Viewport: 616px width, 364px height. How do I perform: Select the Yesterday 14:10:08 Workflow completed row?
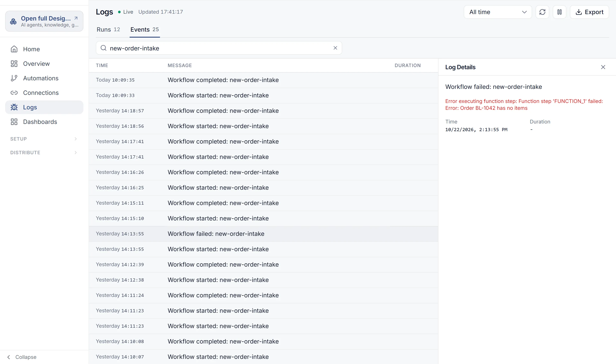(x=264, y=341)
